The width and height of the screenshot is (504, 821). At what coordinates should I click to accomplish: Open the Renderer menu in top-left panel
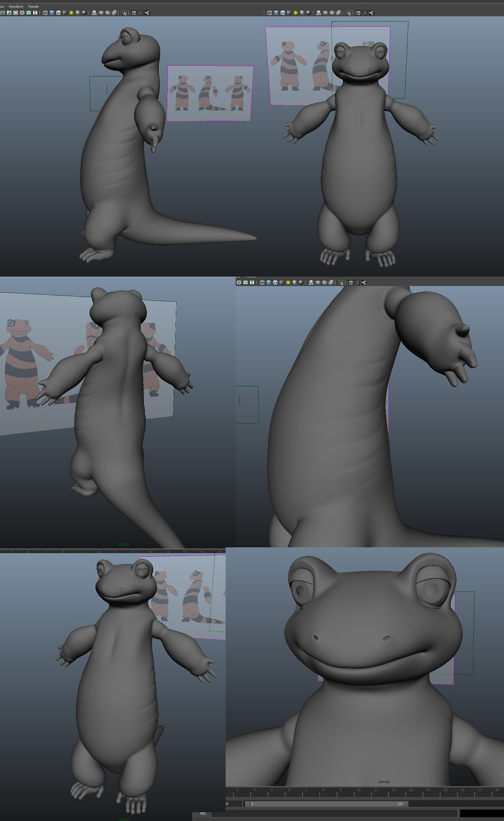pos(16,6)
